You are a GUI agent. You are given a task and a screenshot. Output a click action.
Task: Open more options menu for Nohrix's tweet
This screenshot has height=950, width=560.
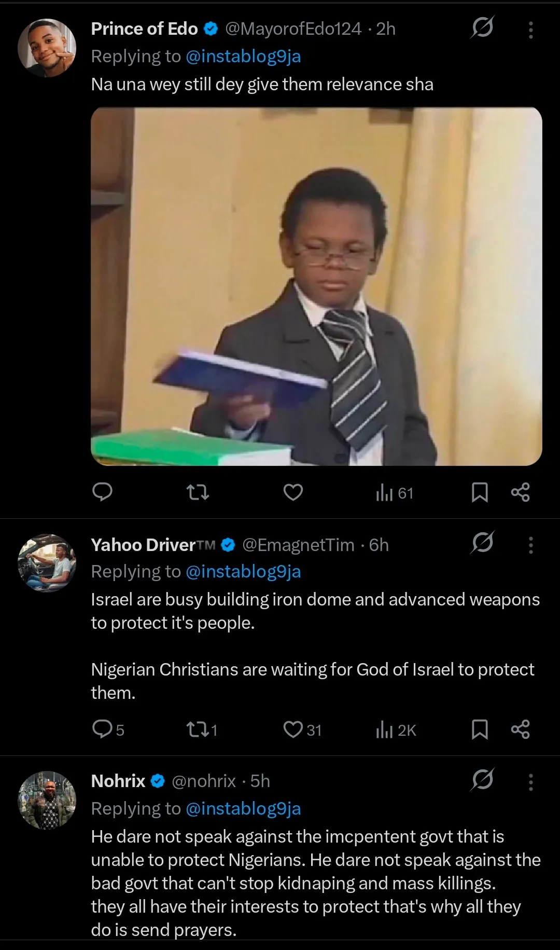[530, 782]
